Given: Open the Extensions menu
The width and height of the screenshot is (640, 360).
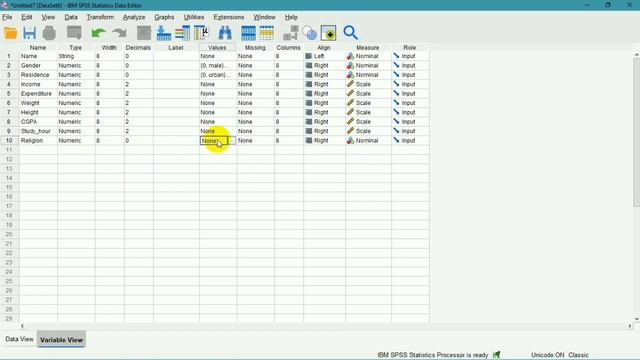Looking at the screenshot, I should click(x=229, y=17).
